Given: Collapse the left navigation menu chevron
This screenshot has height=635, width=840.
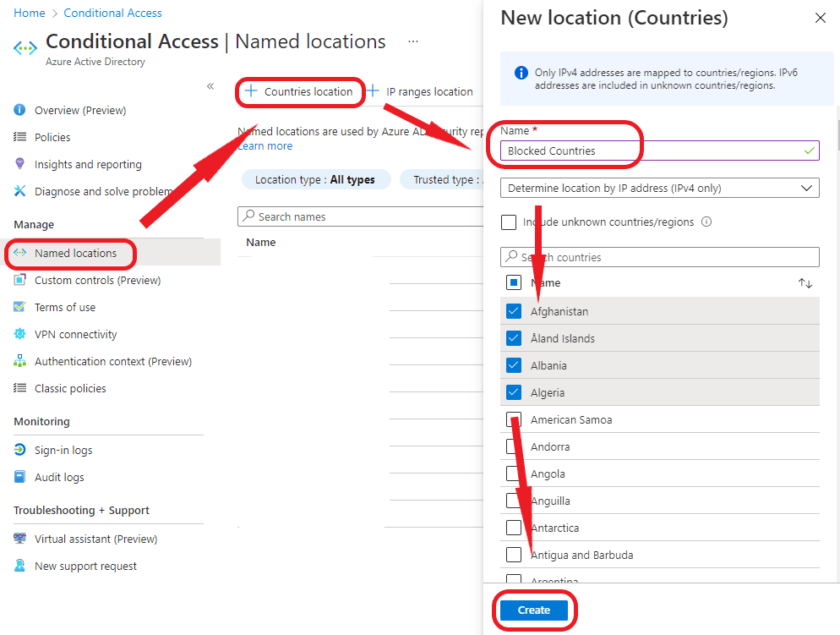Looking at the screenshot, I should pyautogui.click(x=210, y=86).
